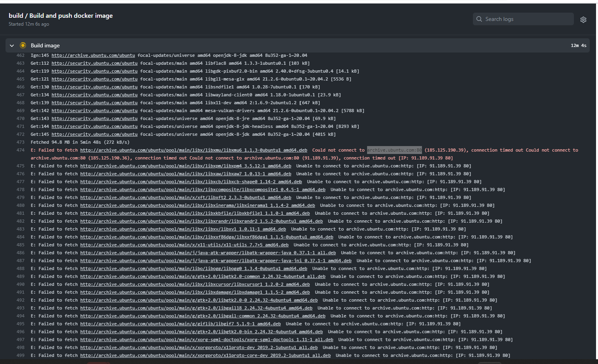
Task: Open the libxinerama1 deb package link
Action: click(x=197, y=205)
